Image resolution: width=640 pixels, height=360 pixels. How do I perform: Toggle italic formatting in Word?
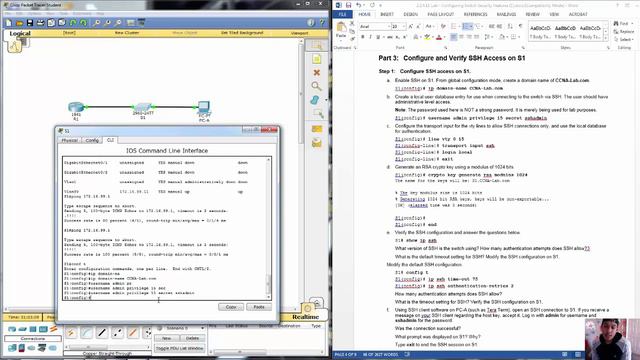click(x=370, y=37)
